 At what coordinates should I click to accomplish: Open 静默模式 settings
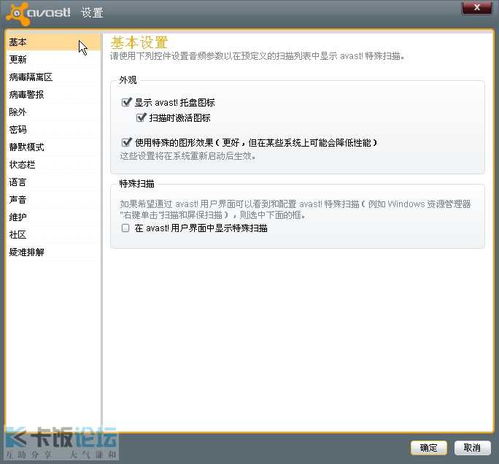53,147
